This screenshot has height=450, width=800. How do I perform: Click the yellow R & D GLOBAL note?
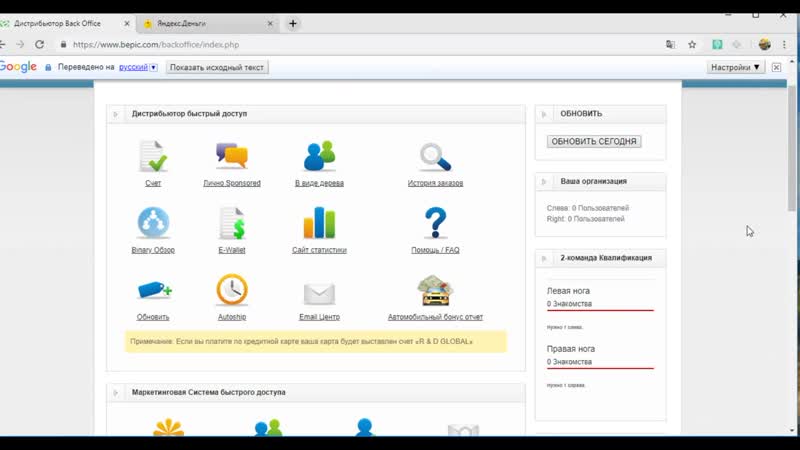[x=316, y=341]
